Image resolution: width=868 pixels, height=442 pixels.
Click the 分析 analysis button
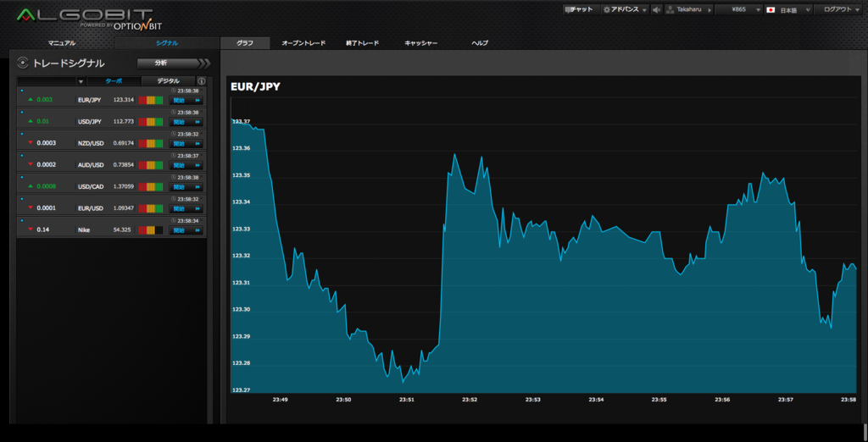tap(167, 63)
